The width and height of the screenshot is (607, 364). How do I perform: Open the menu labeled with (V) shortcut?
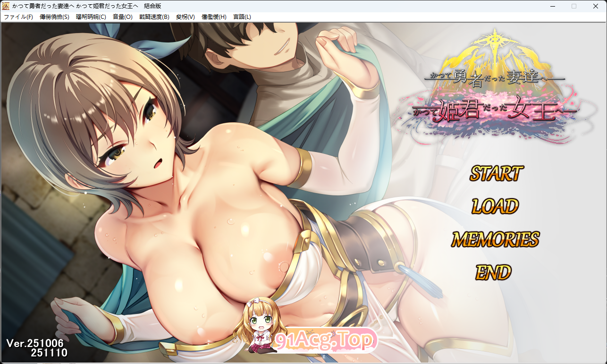[x=185, y=17]
